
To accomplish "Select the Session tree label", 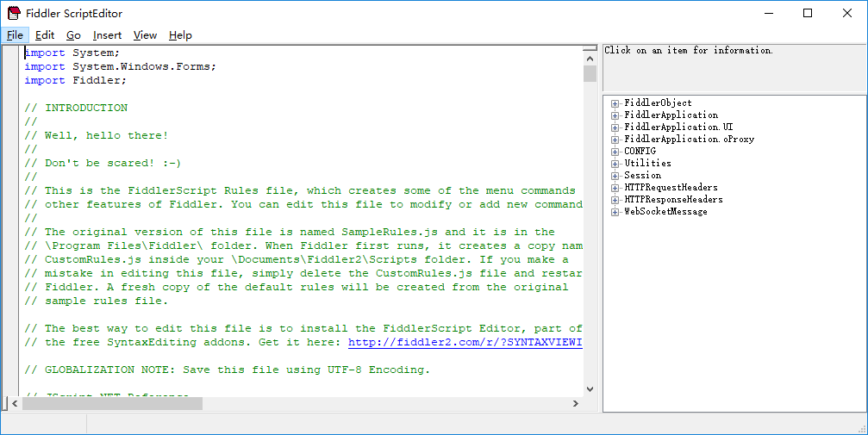I will coord(643,176).
